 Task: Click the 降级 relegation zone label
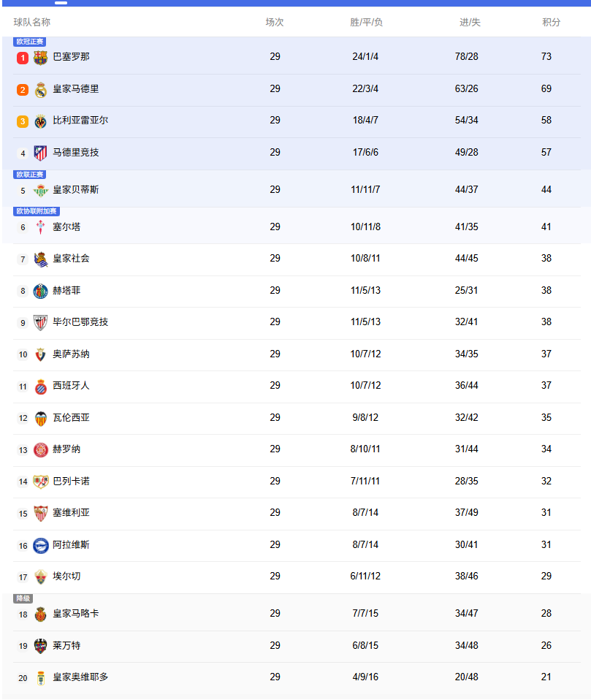[23, 598]
